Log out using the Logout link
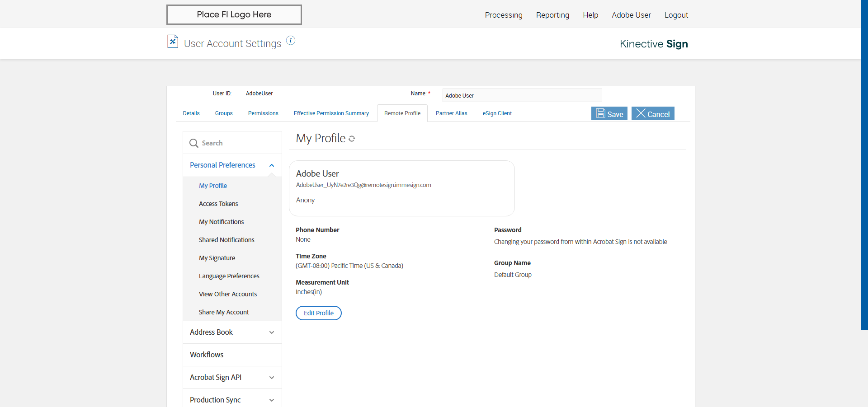Image resolution: width=868 pixels, height=407 pixels. click(x=676, y=15)
